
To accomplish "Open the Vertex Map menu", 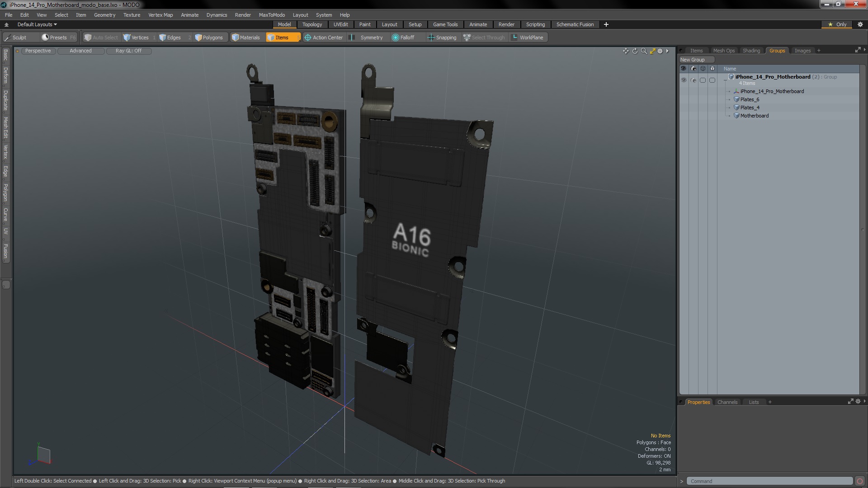I will (x=160, y=15).
